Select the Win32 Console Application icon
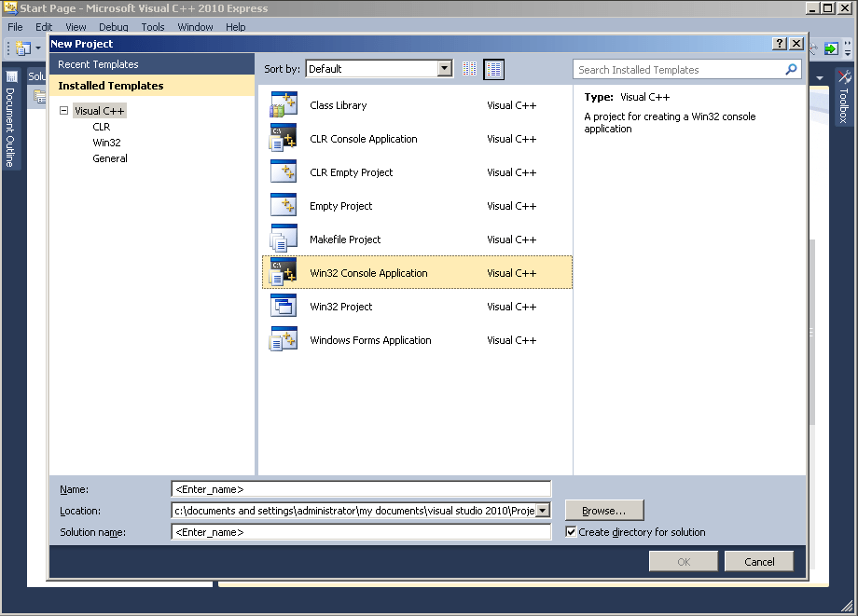This screenshot has width=858, height=616. pos(284,272)
